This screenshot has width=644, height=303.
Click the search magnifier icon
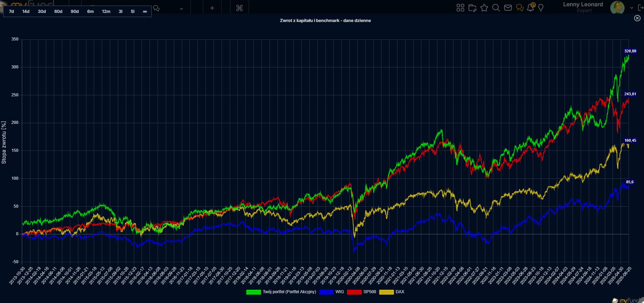tap(496, 8)
